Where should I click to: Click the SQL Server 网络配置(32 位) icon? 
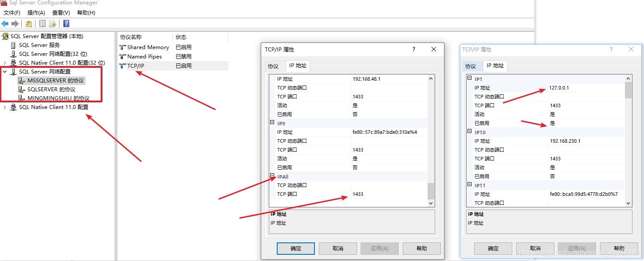(x=13, y=54)
